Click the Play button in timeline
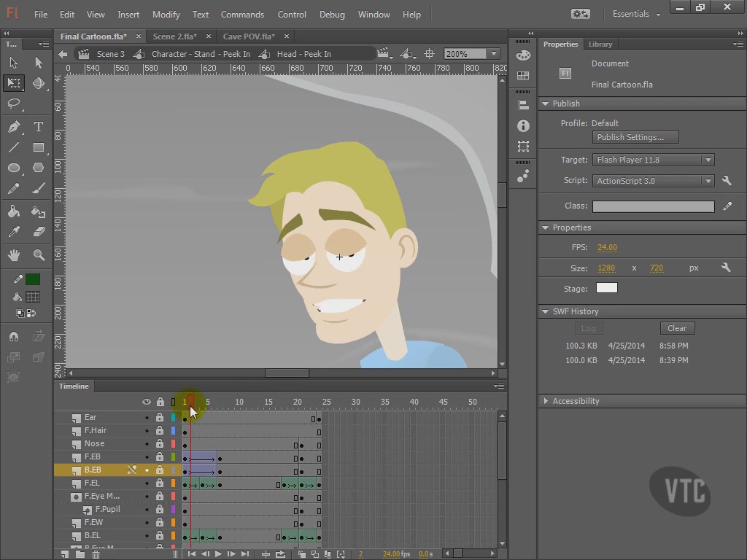 coord(218,554)
